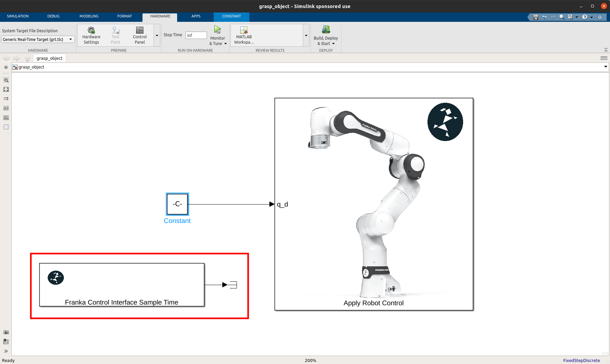Switch to the SIMULATION tab
Image resolution: width=610 pixels, height=364 pixels.
pyautogui.click(x=17, y=16)
